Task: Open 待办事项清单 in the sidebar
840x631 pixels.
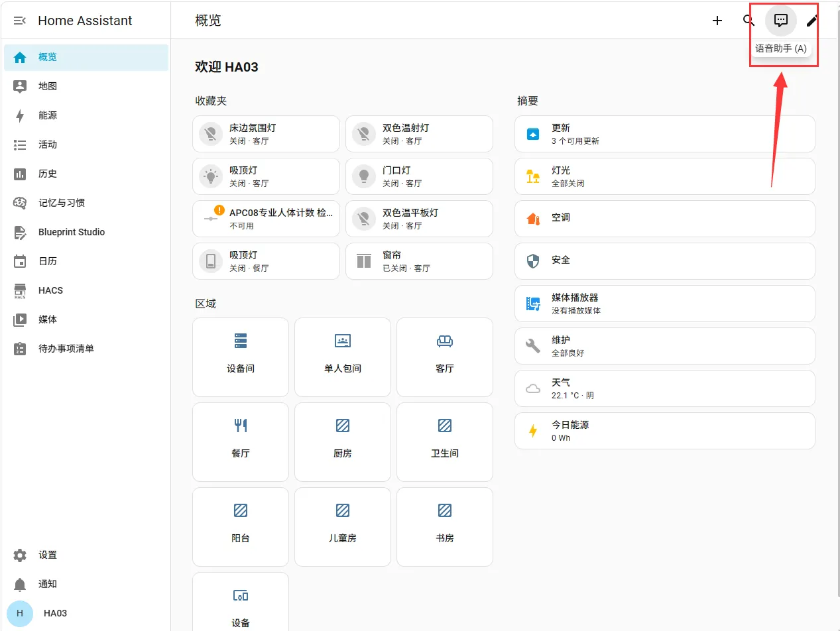Action: coord(86,349)
